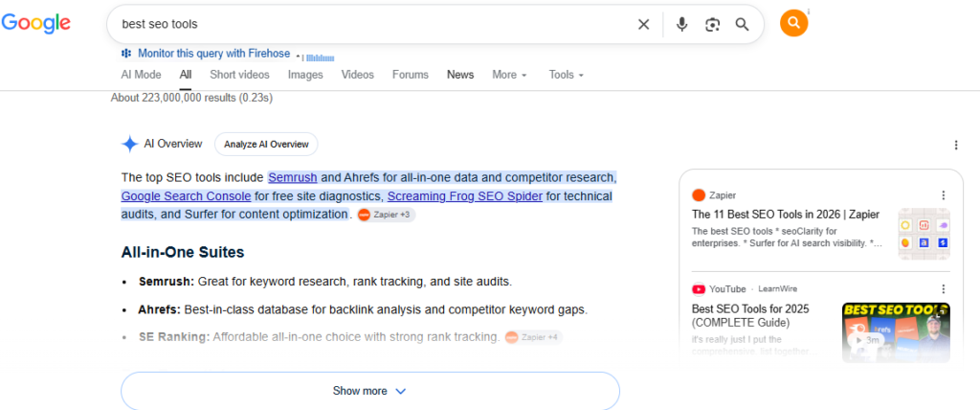
Task: Open Google Lens image search icon
Action: [712, 24]
